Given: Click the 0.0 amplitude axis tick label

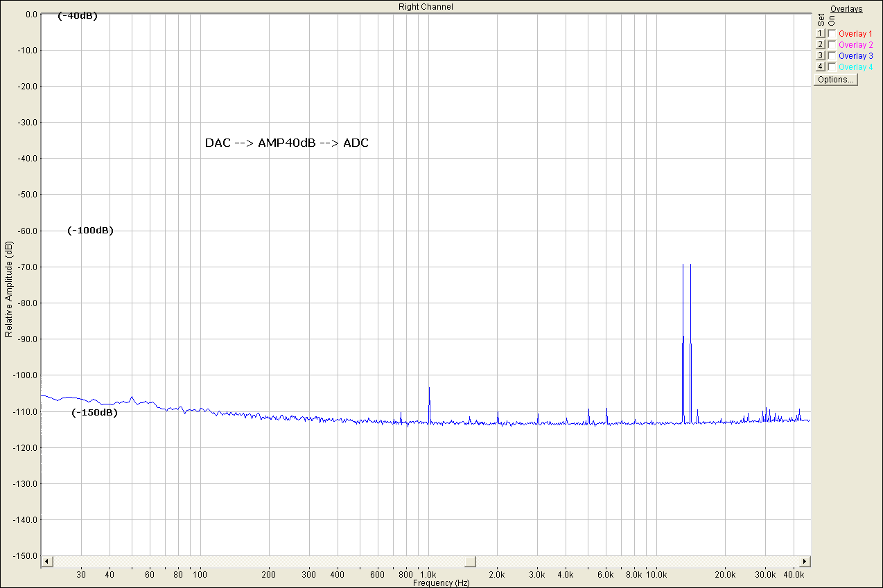Looking at the screenshot, I should tap(30, 14).
